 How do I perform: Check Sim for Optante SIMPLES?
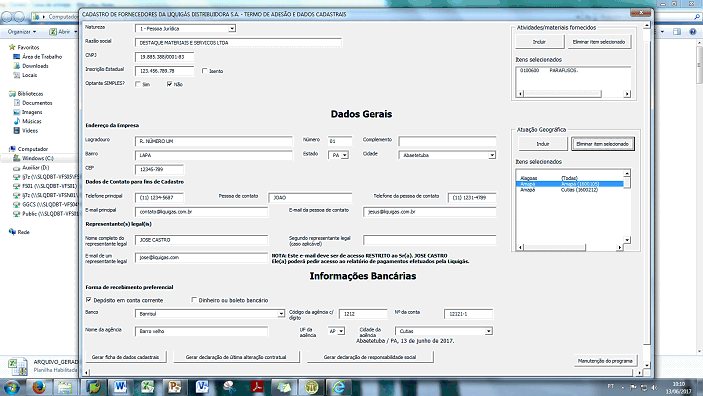(x=138, y=84)
